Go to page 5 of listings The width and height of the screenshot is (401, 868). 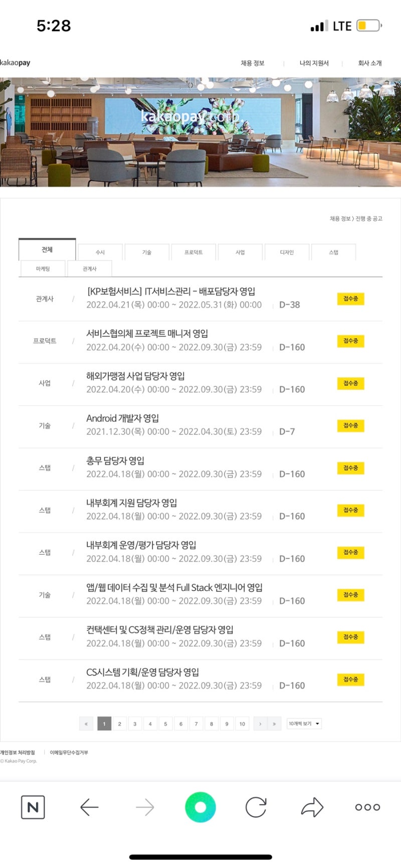tap(165, 724)
